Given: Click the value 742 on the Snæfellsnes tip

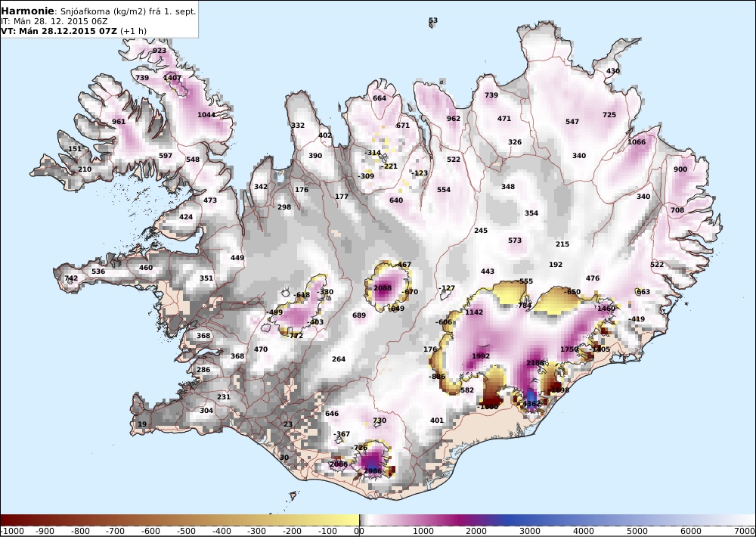Looking at the screenshot, I should (x=71, y=278).
